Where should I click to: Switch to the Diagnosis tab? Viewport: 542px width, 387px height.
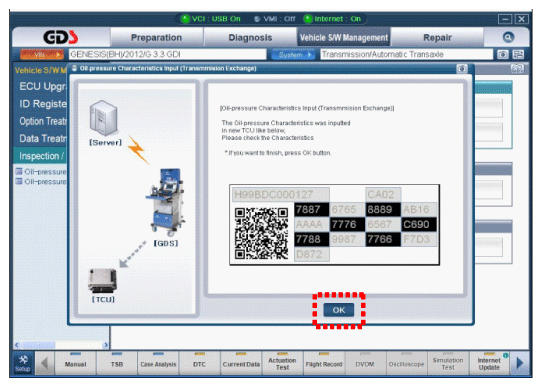tap(250, 37)
